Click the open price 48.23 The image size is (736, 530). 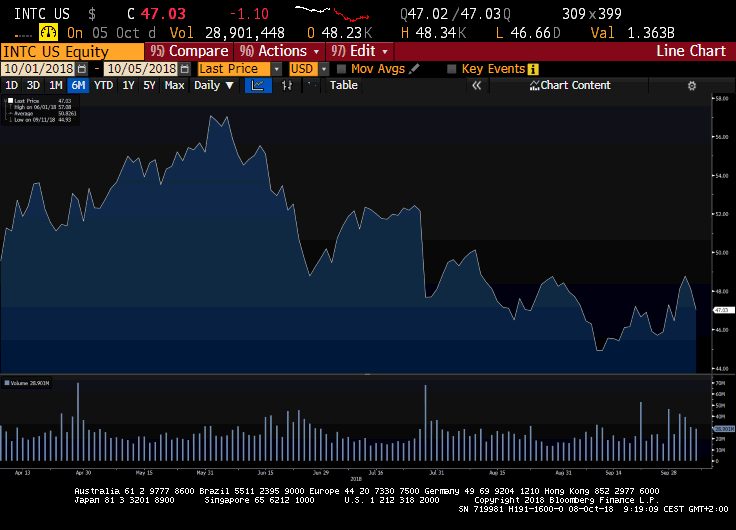[342, 33]
